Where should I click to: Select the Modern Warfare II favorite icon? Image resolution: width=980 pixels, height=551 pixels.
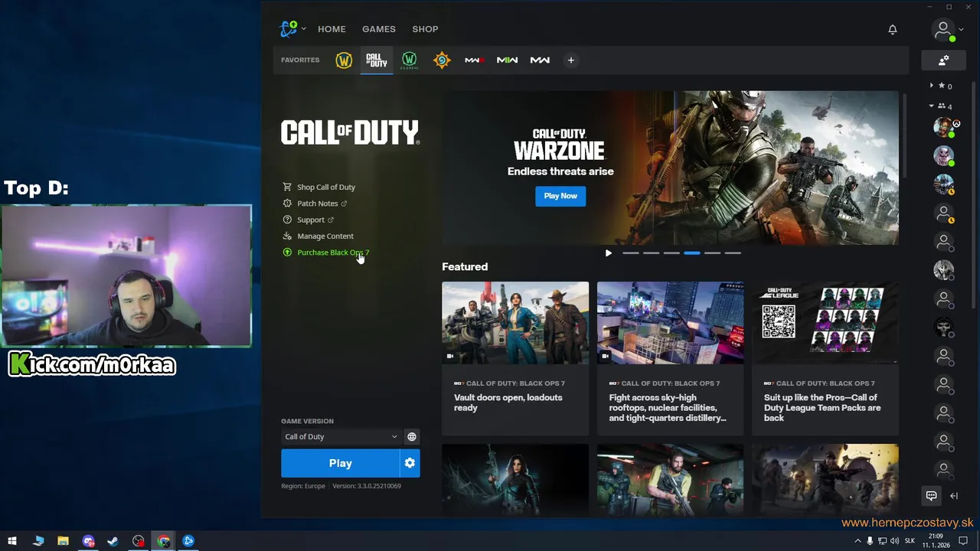pyautogui.click(x=507, y=60)
